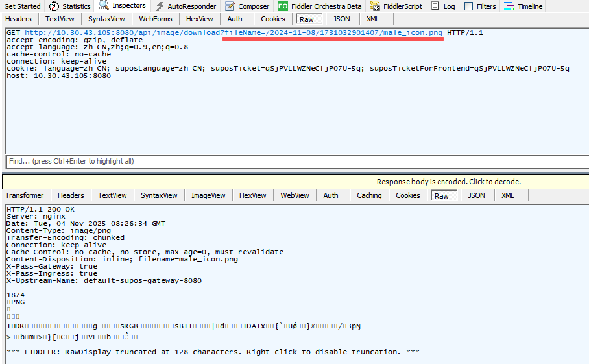Click the request XML tab beside JSON

pos(373,19)
